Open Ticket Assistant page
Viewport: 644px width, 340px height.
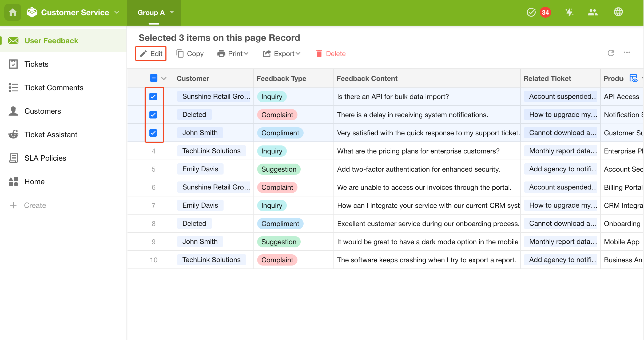63,135
